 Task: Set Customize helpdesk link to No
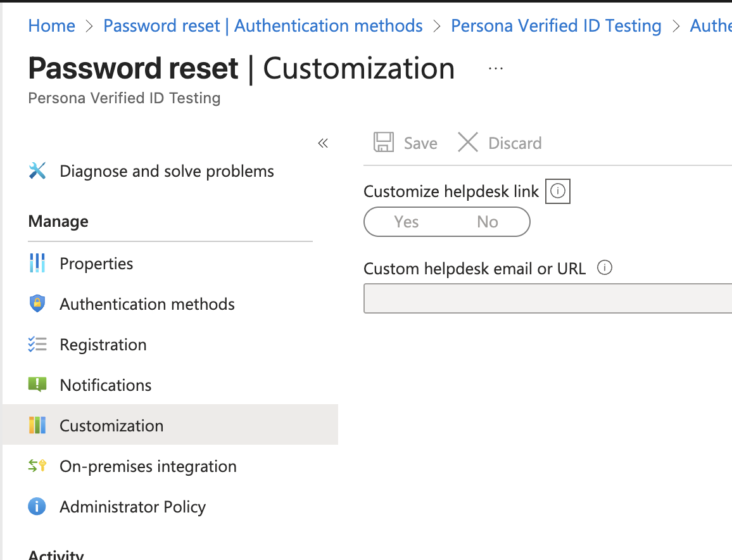coord(488,222)
